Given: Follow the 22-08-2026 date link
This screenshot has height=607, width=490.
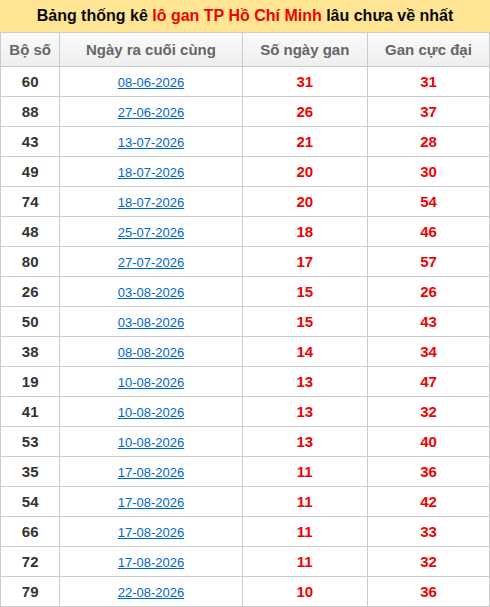Looking at the screenshot, I should (151, 592).
